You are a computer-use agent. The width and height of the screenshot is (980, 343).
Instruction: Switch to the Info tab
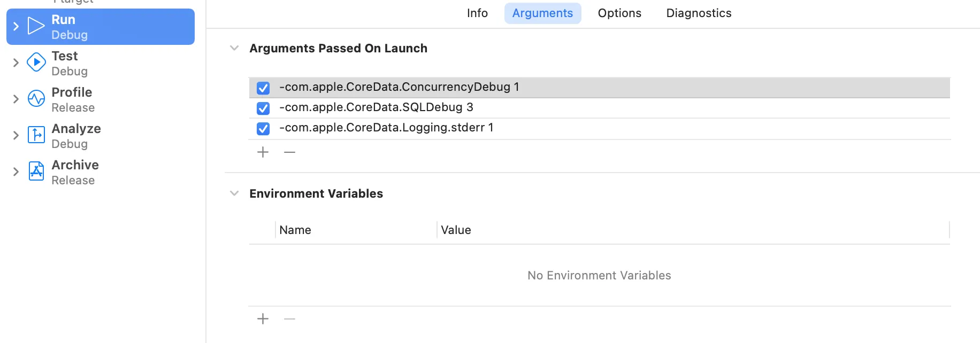[477, 13]
